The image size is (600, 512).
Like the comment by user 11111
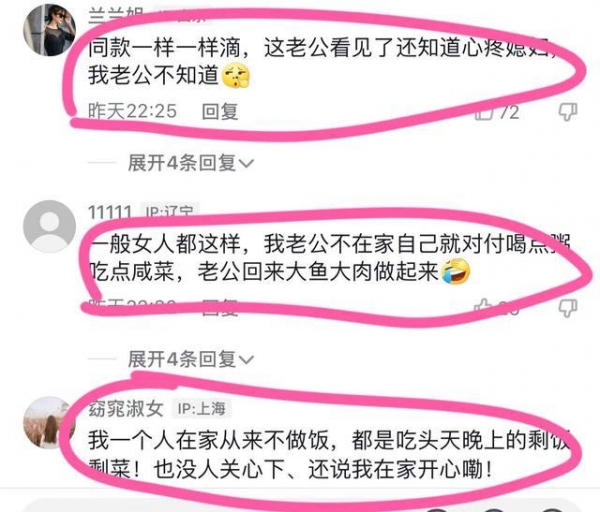483,307
